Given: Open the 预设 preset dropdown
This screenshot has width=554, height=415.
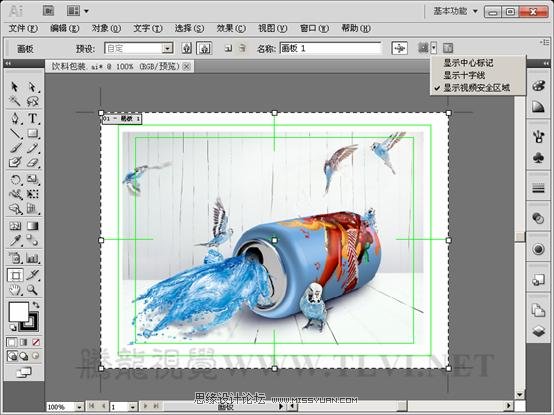Looking at the screenshot, I should [x=167, y=48].
